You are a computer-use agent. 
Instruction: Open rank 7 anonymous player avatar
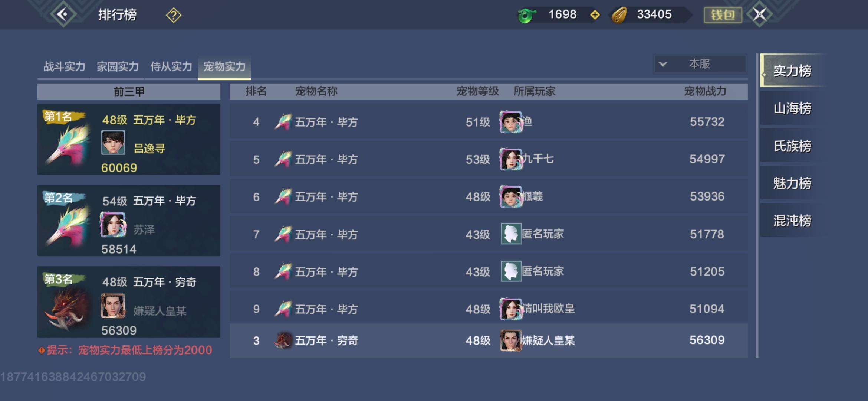click(511, 234)
